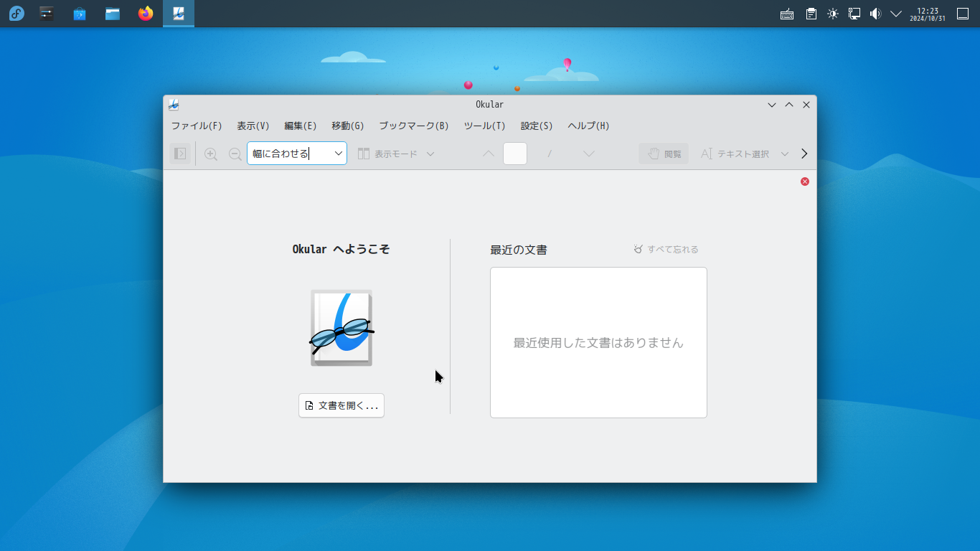
Task: Maximize the Okular window
Action: click(789, 105)
